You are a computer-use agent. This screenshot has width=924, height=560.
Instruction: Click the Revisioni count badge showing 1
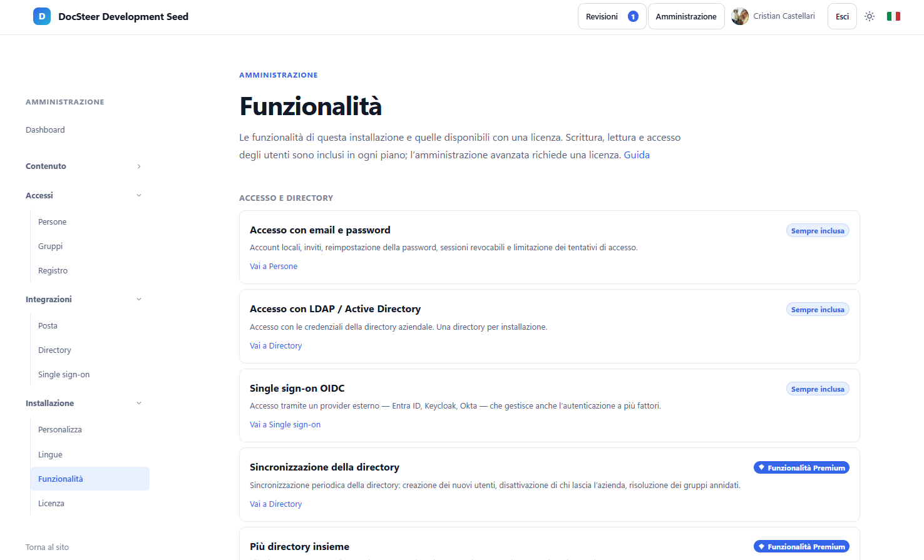(633, 16)
